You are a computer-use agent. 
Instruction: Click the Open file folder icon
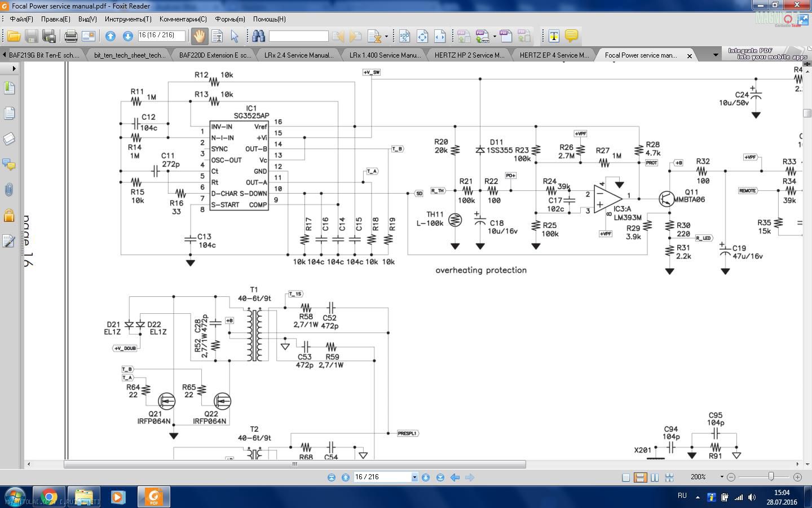click(x=14, y=36)
